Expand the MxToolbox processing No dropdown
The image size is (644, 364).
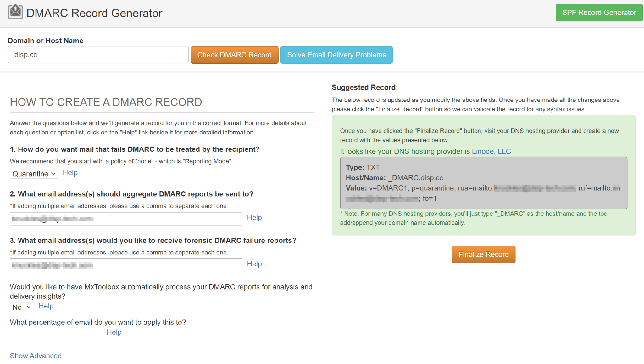22,307
